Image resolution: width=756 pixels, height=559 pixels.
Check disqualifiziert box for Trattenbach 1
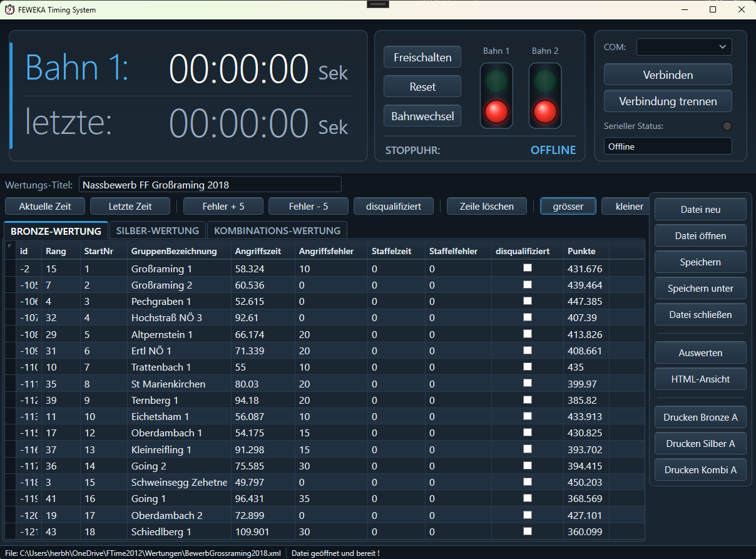[x=528, y=366]
